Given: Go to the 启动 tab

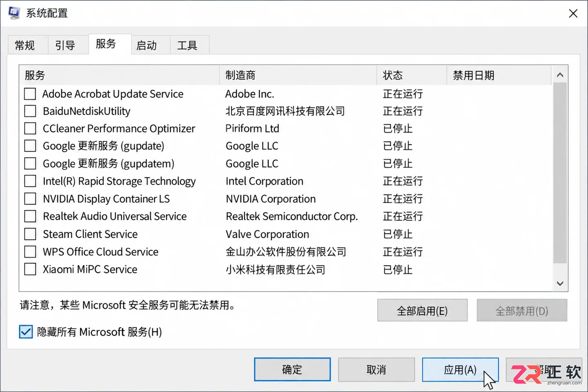Looking at the screenshot, I should (x=150, y=45).
